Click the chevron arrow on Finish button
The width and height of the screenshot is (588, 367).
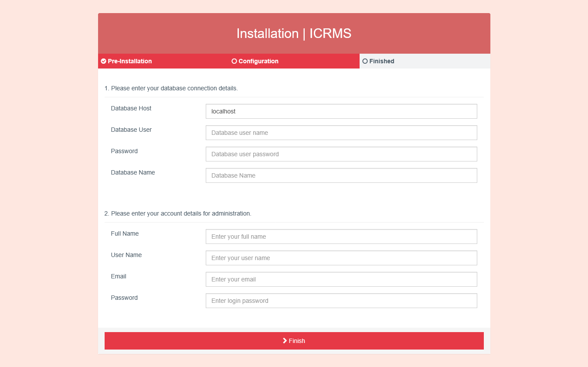point(285,340)
